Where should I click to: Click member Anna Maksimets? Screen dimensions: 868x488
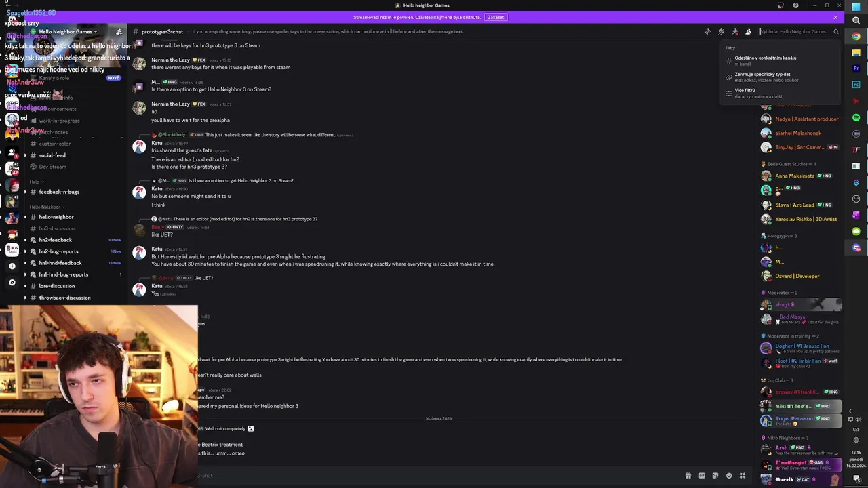click(800, 176)
